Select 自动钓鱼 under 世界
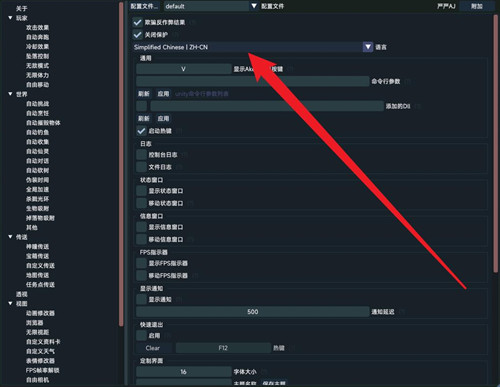Image resolution: width=500 pixels, height=387 pixels. [x=37, y=132]
